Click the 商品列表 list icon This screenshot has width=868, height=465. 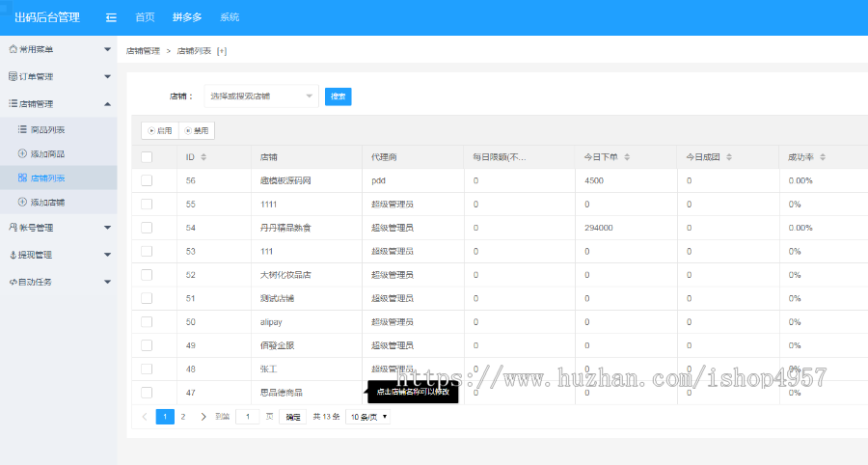coord(22,129)
